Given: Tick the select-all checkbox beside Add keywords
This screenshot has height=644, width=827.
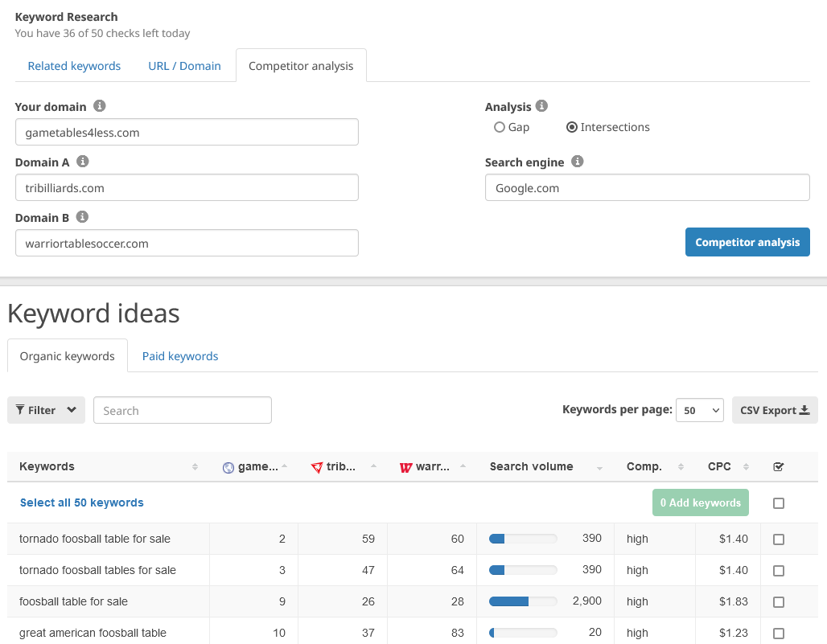Looking at the screenshot, I should pyautogui.click(x=779, y=503).
